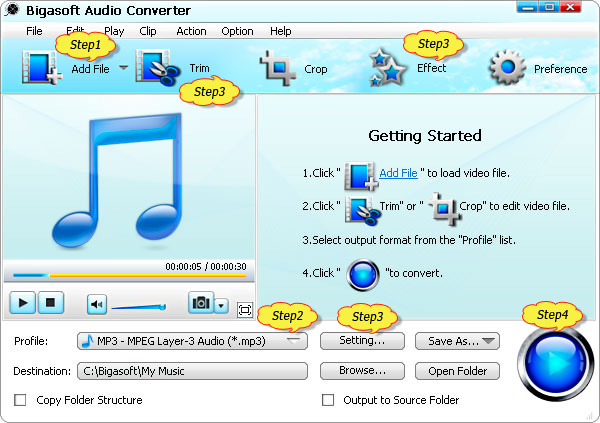This screenshot has width=600, height=423.
Task: Select the Crop tool icon
Action: tap(278, 68)
